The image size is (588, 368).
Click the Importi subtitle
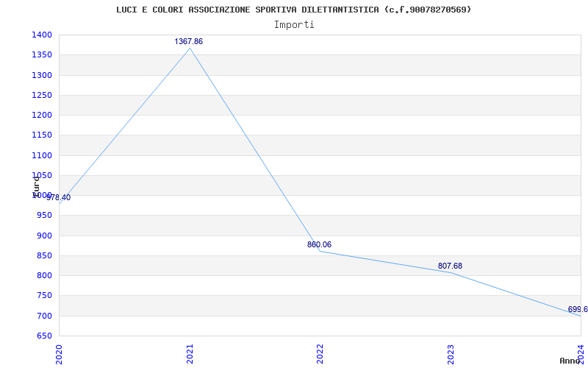[x=294, y=25]
